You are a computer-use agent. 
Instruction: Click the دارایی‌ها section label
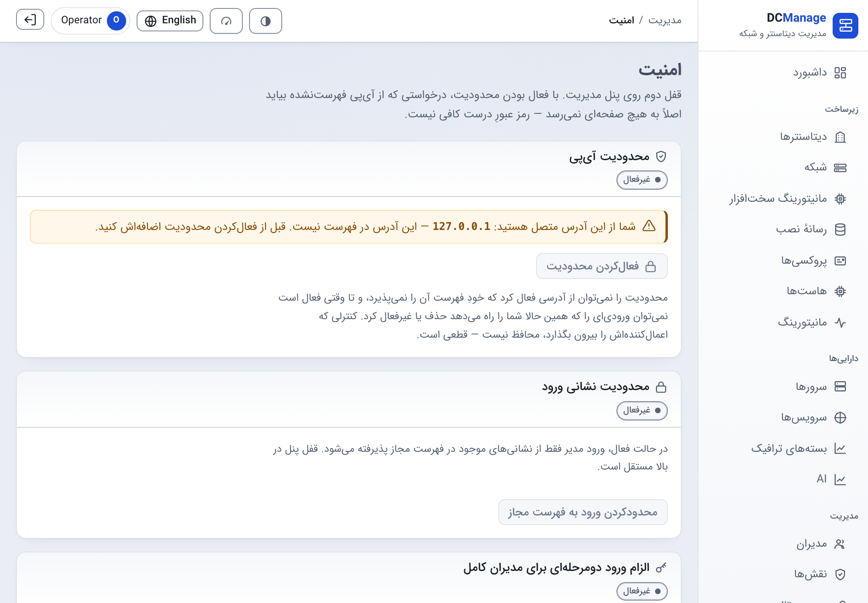tap(843, 359)
